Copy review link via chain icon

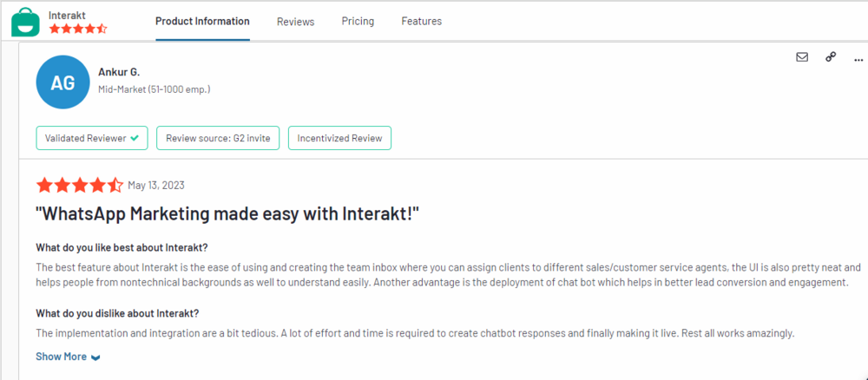click(x=831, y=56)
